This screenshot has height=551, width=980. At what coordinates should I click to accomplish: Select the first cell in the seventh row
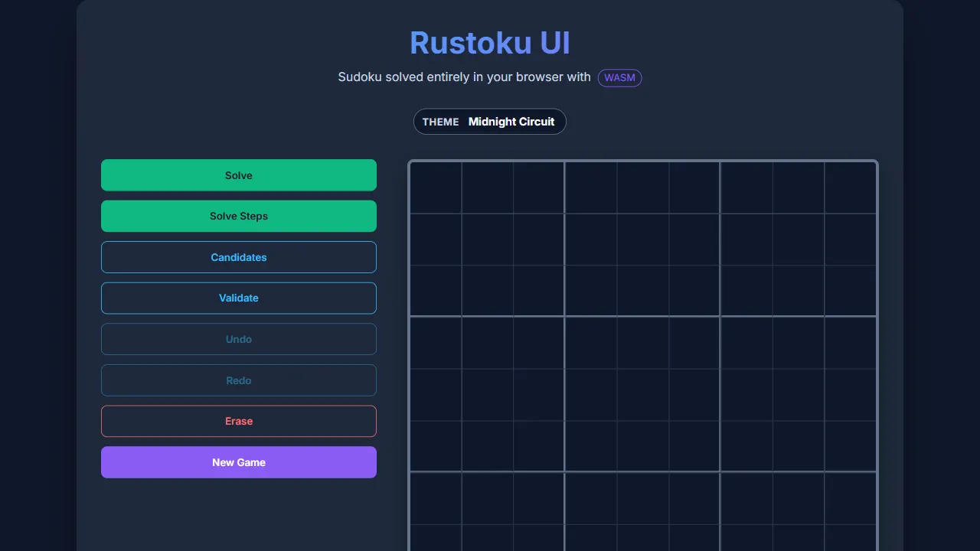[x=436, y=498]
